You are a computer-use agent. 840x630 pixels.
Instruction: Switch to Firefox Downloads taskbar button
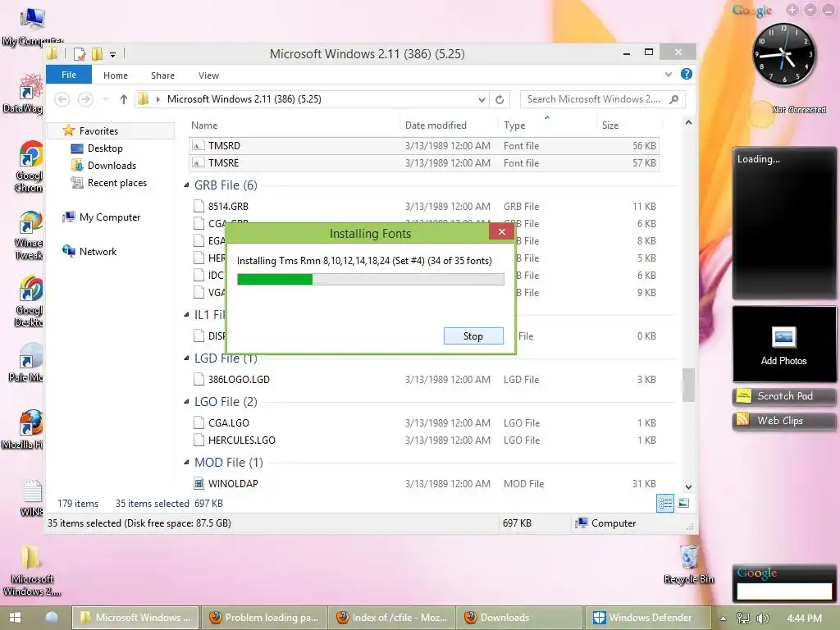click(518, 618)
